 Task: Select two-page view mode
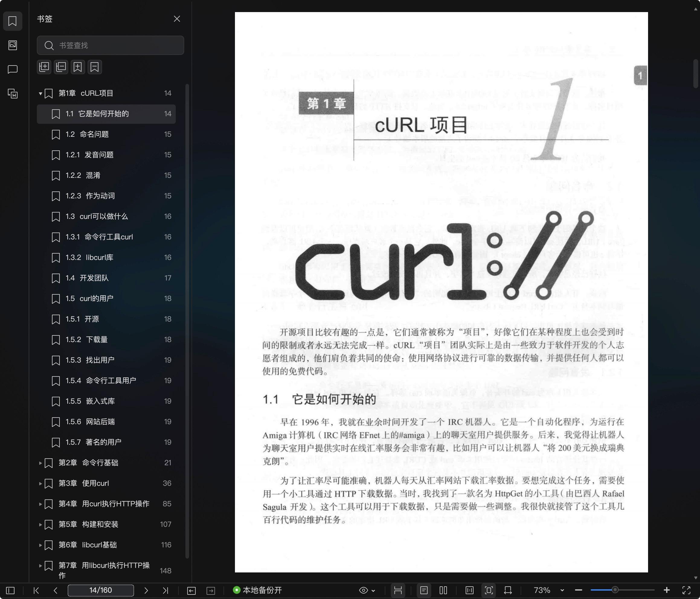tap(443, 590)
